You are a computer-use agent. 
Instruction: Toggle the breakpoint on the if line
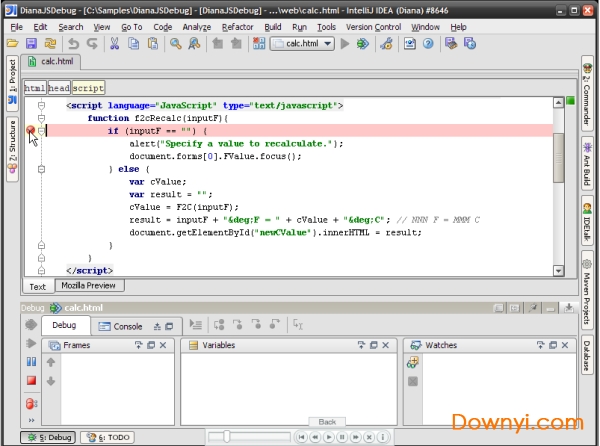tap(31, 130)
